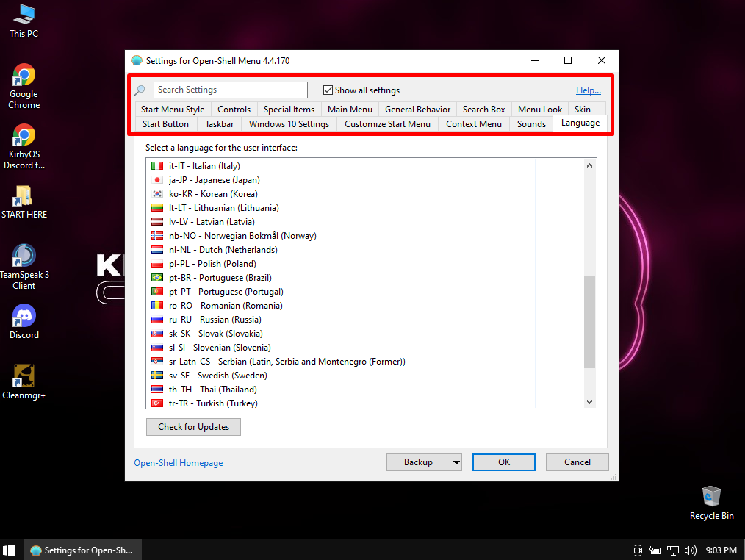Image resolution: width=745 pixels, height=560 pixels.
Task: Switch to the Taskbar tab
Action: pos(219,124)
